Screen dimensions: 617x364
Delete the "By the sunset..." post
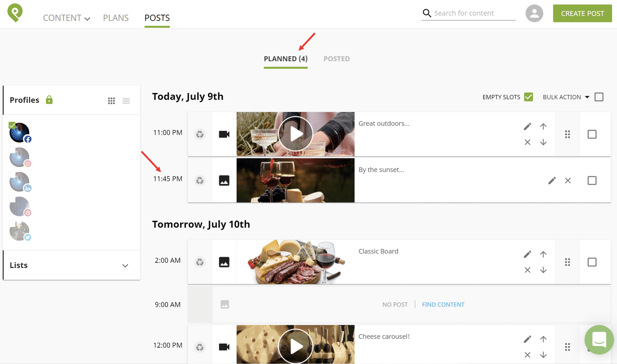(x=568, y=181)
